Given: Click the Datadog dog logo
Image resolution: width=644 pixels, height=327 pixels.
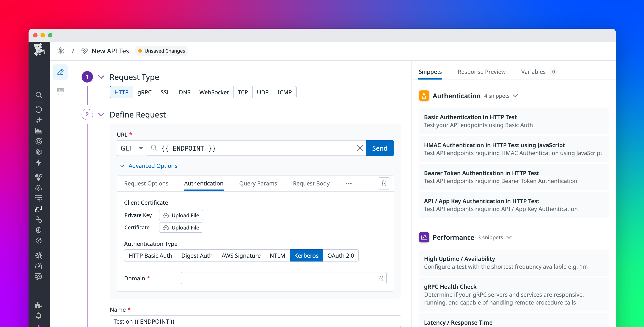Looking at the screenshot, I should (x=39, y=49).
